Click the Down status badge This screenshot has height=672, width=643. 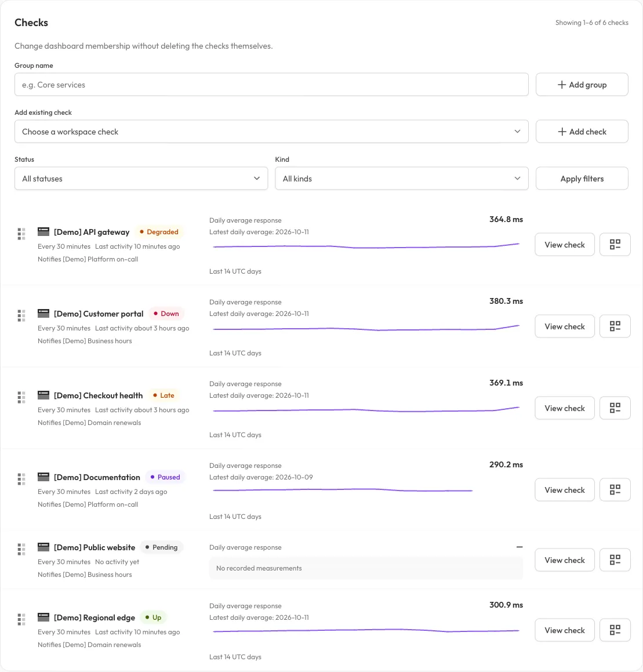click(166, 314)
